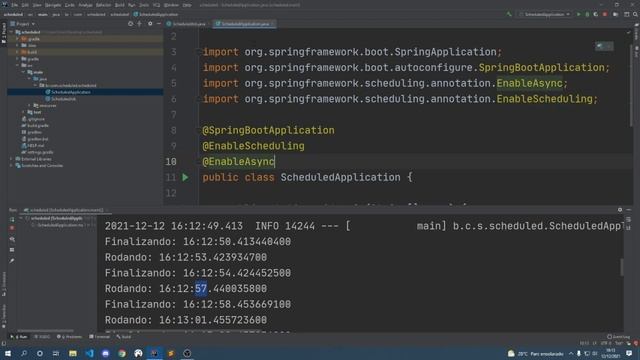Open Visual Studio Code from taskbar
The image size is (640, 360).
pyautogui.click(x=89, y=353)
